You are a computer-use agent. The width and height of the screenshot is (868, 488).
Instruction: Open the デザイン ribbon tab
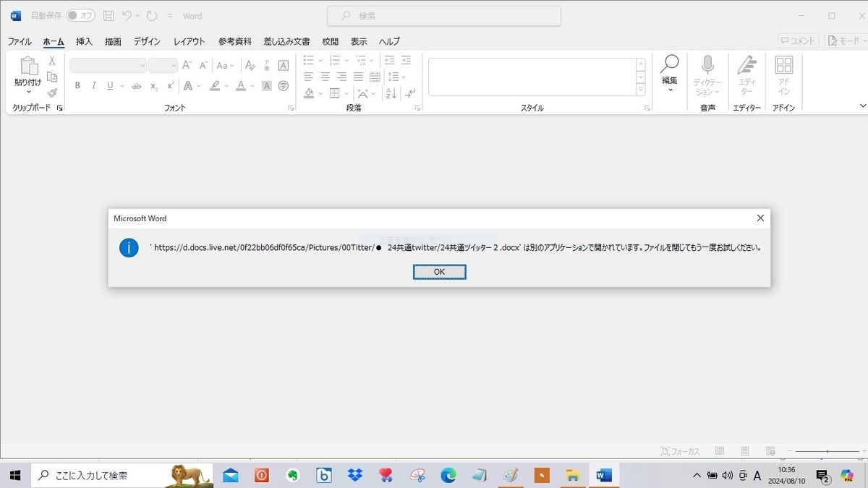point(147,41)
